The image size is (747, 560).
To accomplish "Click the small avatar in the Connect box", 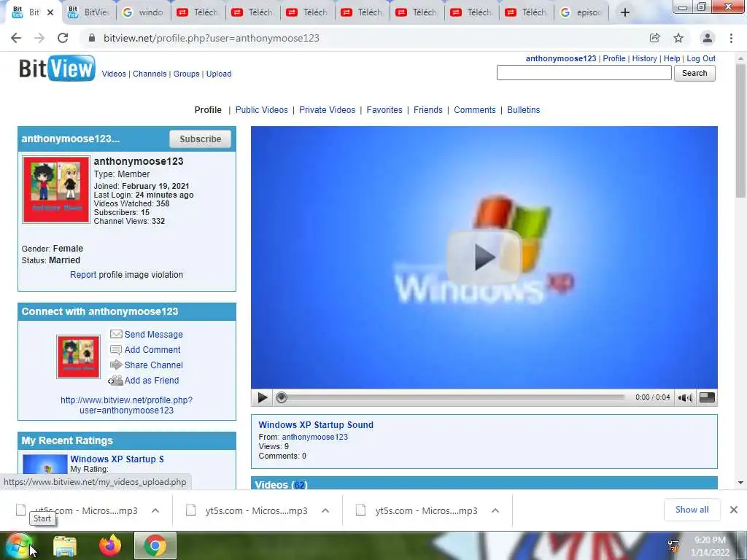I will (x=79, y=357).
